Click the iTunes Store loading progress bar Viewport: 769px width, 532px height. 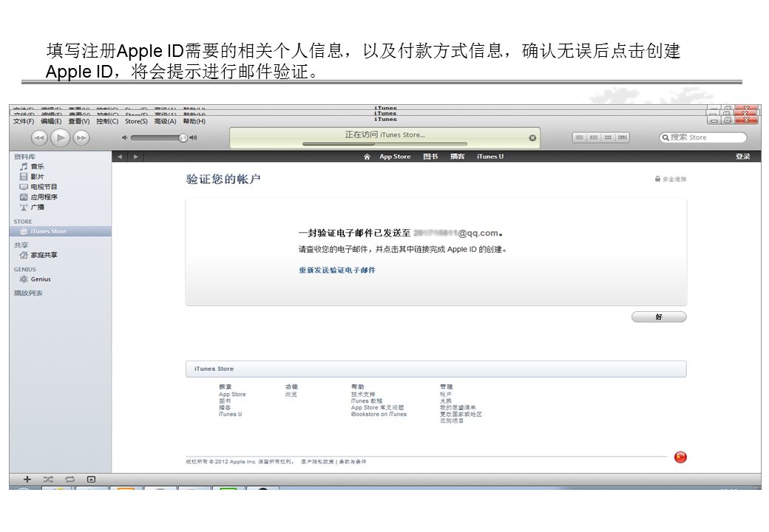[x=385, y=144]
